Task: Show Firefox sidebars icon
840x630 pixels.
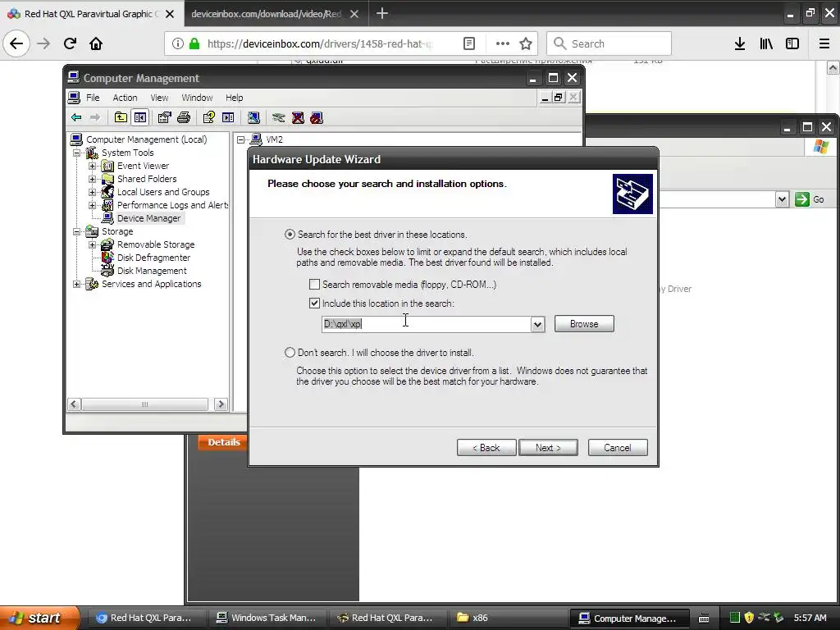Action: tap(792, 43)
